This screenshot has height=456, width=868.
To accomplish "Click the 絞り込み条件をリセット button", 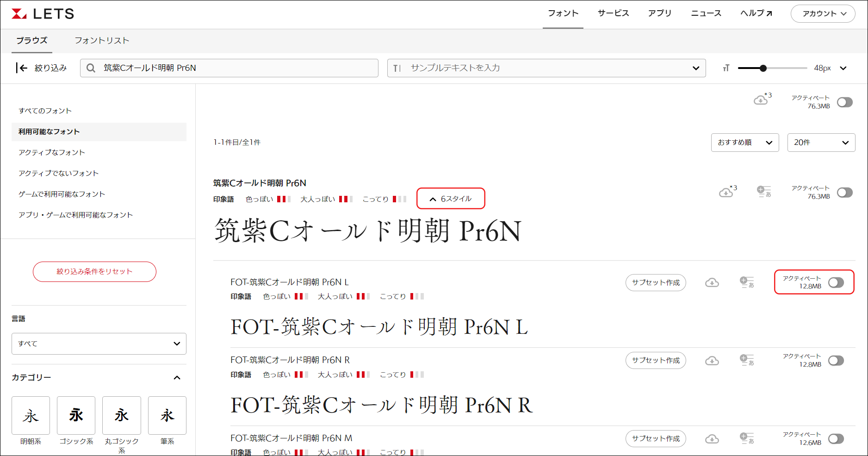I will 94,272.
